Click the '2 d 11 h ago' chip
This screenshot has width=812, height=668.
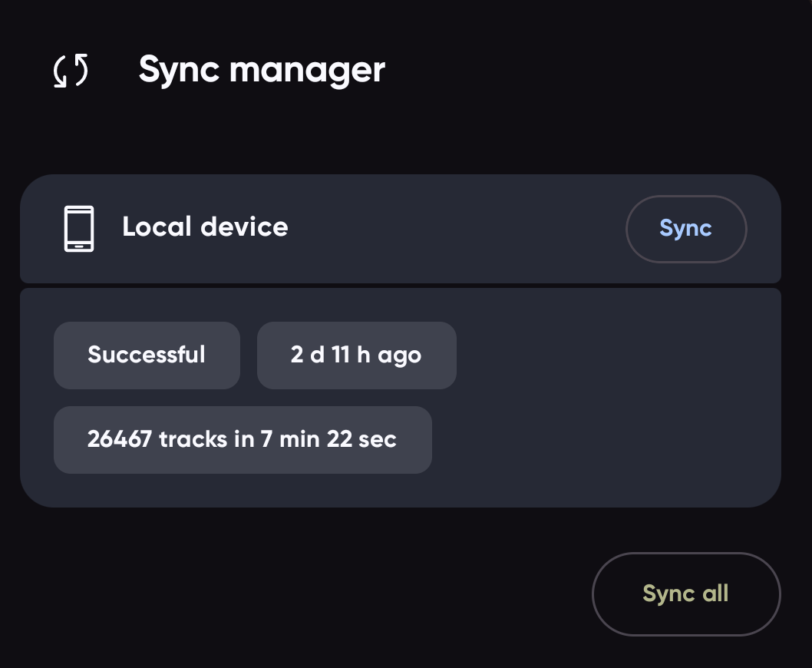point(356,355)
